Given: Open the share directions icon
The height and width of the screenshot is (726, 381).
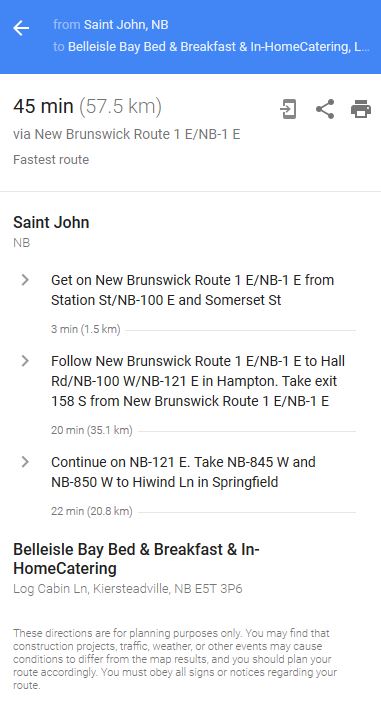Looking at the screenshot, I should 325,109.
